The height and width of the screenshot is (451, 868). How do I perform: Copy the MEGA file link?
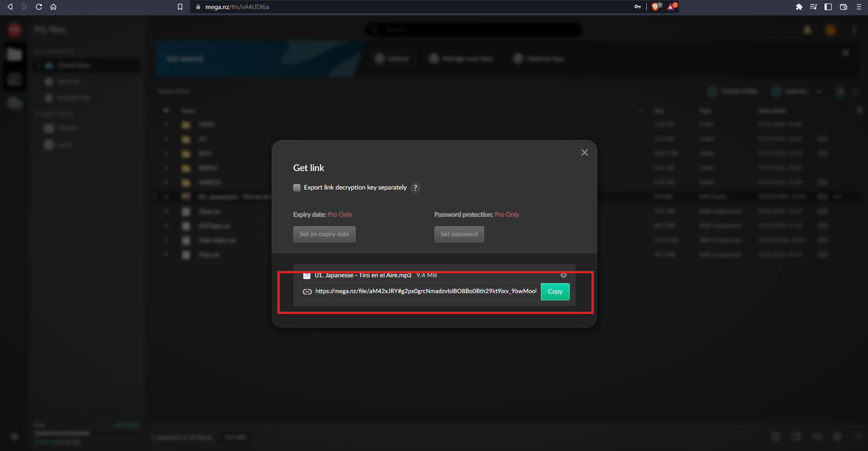click(x=555, y=292)
